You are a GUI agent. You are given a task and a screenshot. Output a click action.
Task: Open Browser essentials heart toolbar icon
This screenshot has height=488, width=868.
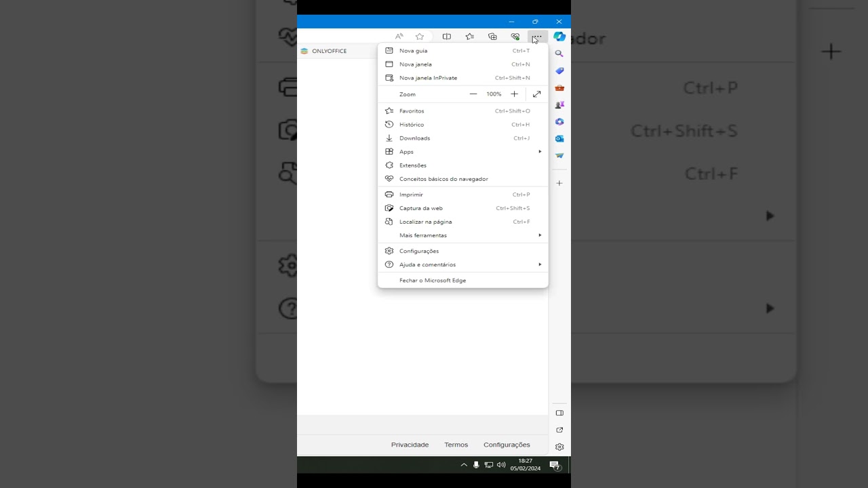coord(515,37)
